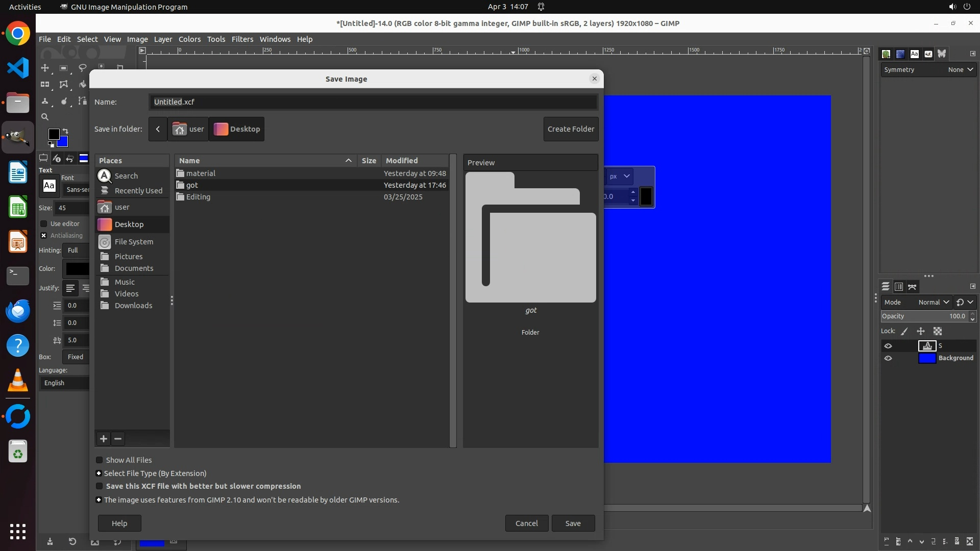Expand Select File Type by extension
This screenshot has width=980, height=551.
tap(99, 473)
